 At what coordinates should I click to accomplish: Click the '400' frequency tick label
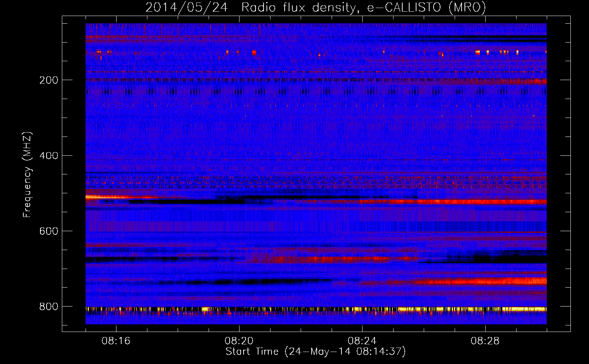tap(49, 156)
